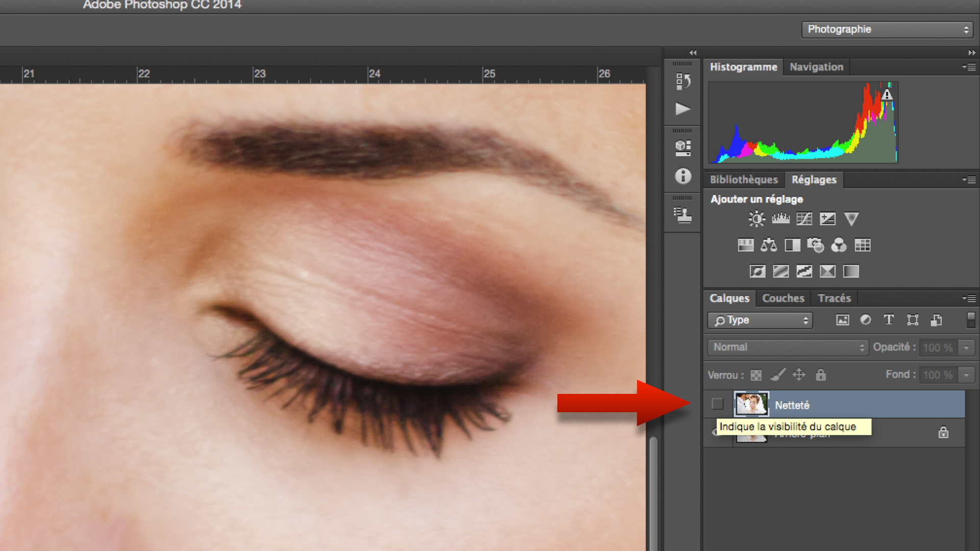Click the Netteté layer thumbnail

751,404
